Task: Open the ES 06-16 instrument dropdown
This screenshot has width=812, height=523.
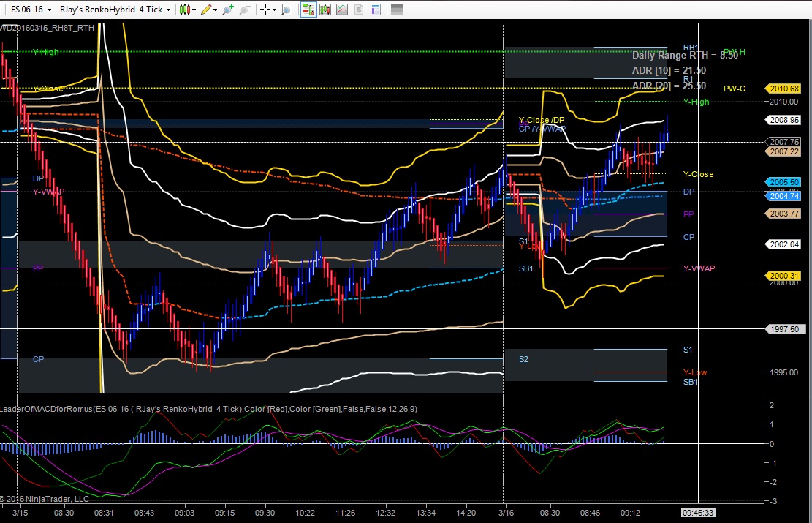Action: coord(31,10)
